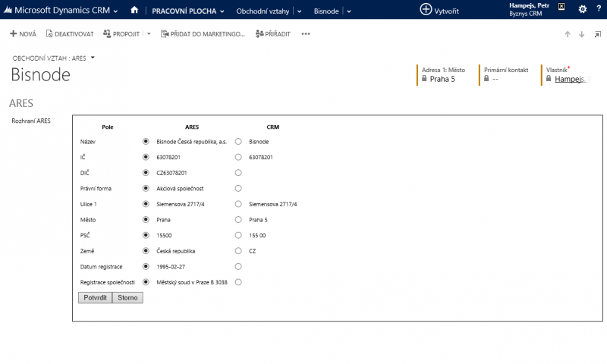Select ARES value for Název

pos(146,142)
